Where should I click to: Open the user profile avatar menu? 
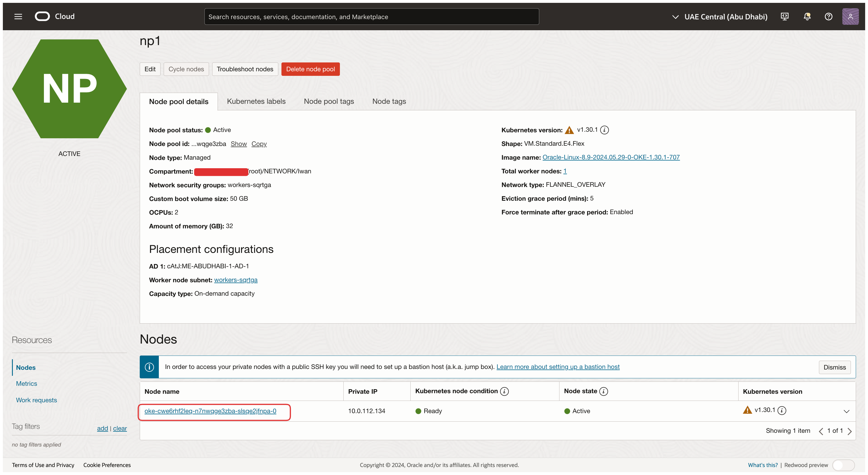click(850, 17)
